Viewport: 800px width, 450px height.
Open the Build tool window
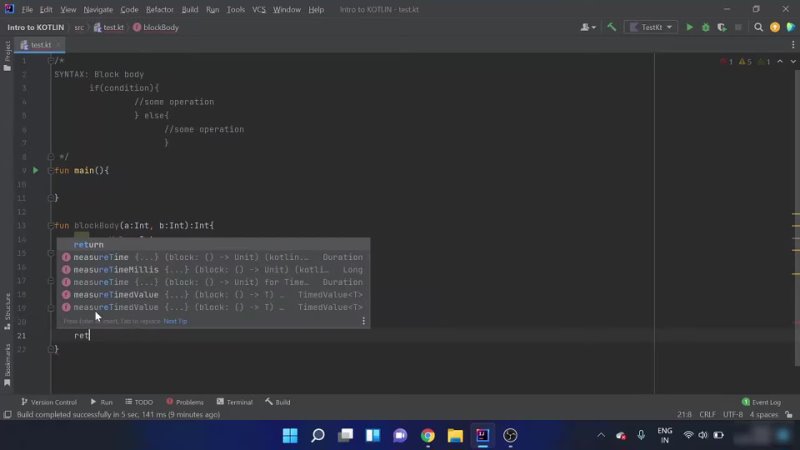click(x=278, y=402)
